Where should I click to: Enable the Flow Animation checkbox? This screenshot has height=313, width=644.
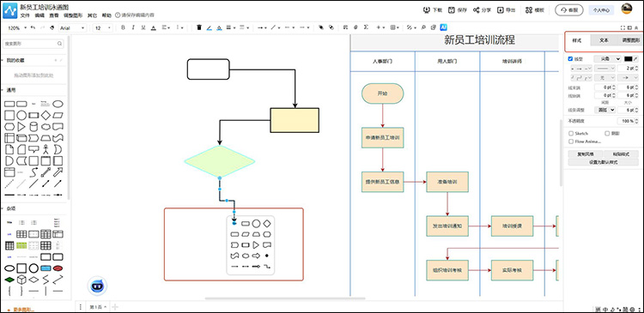point(571,141)
